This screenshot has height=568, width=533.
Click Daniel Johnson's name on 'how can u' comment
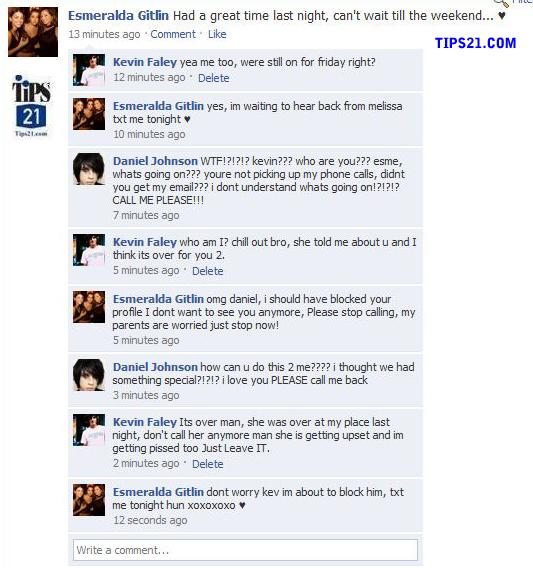155,367
